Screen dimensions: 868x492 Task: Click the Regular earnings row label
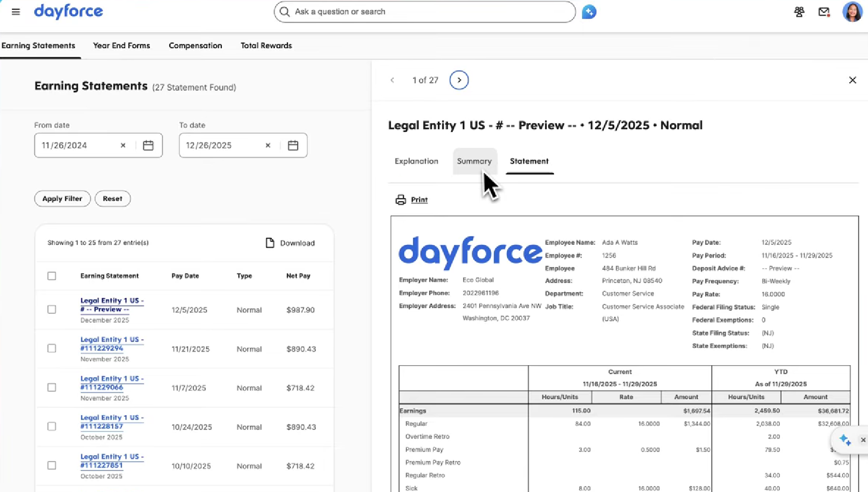[x=416, y=424]
